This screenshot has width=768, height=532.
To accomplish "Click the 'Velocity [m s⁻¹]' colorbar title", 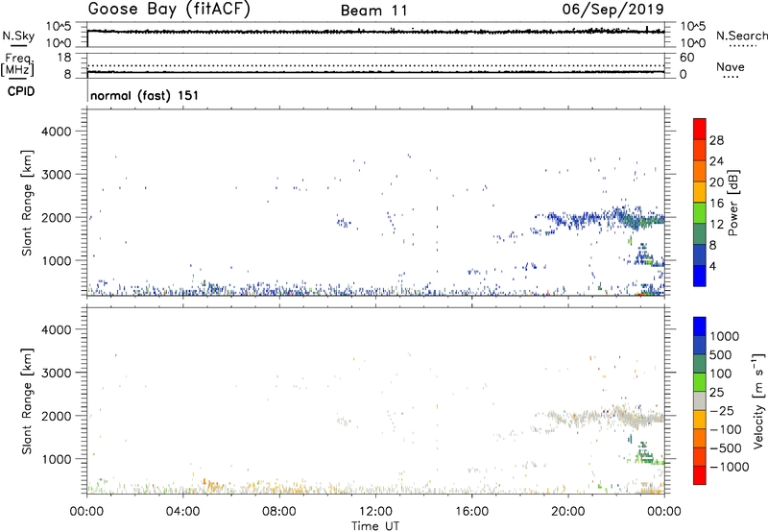I will [758, 400].
